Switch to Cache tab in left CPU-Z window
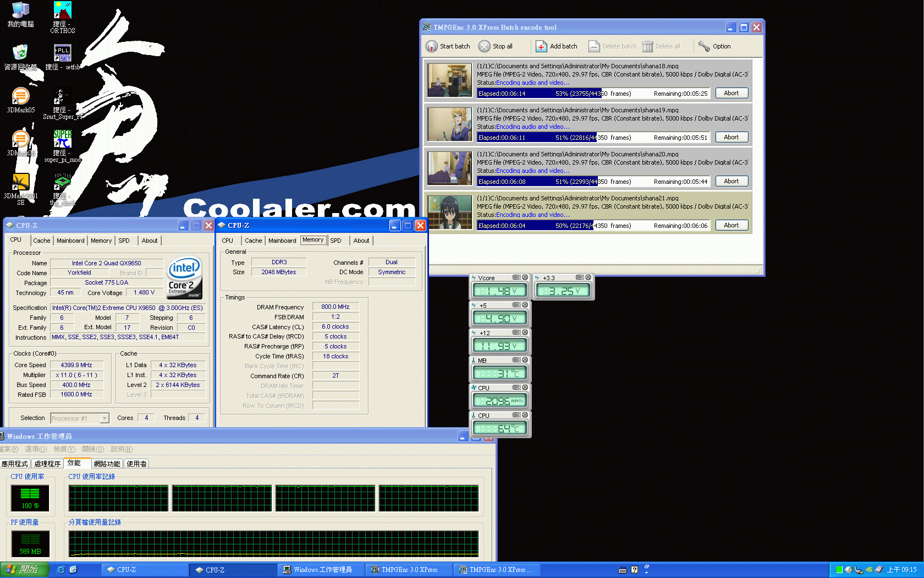The height and width of the screenshot is (578, 924). pyautogui.click(x=41, y=241)
